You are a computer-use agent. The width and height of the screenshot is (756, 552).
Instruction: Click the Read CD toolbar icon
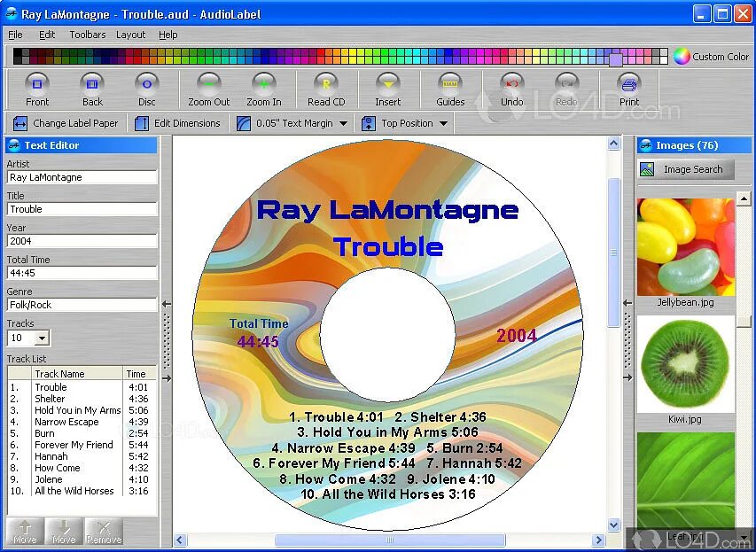[x=326, y=89]
